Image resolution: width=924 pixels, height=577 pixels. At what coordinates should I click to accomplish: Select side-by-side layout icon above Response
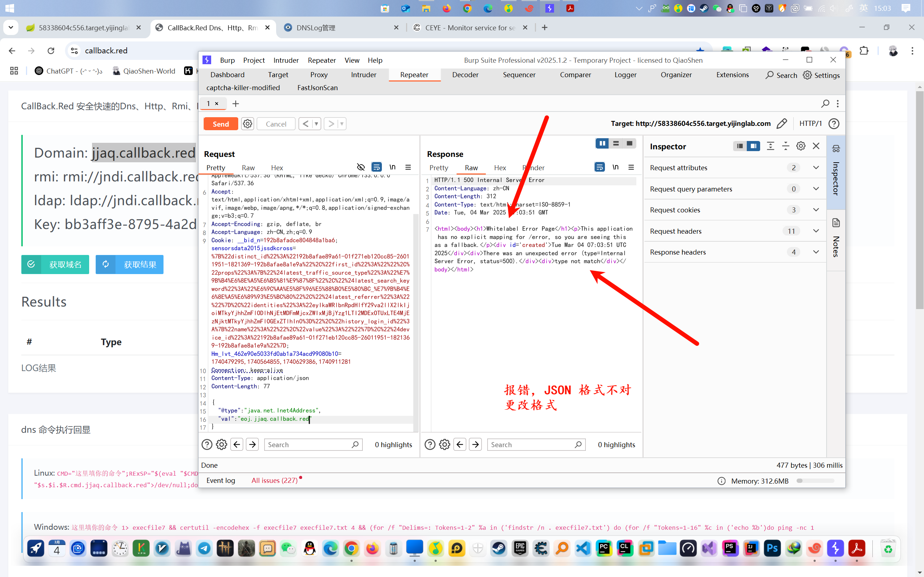click(602, 144)
